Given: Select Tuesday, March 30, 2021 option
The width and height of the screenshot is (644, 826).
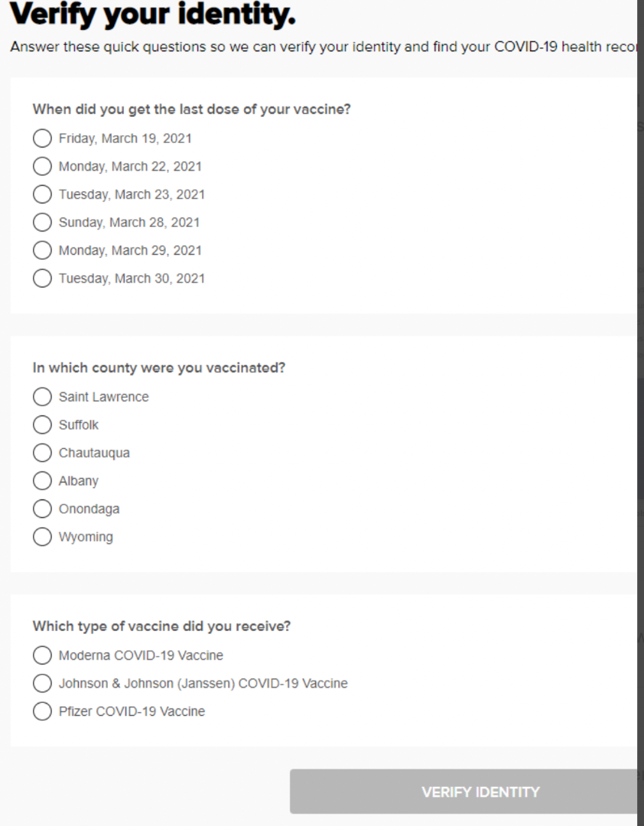Looking at the screenshot, I should [43, 278].
